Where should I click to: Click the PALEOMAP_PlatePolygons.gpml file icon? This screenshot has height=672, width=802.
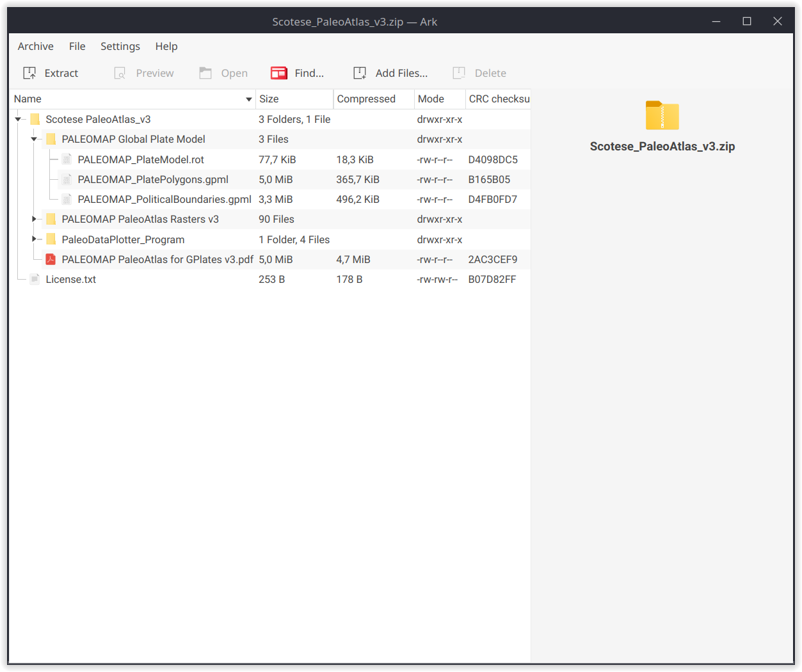pyautogui.click(x=67, y=179)
